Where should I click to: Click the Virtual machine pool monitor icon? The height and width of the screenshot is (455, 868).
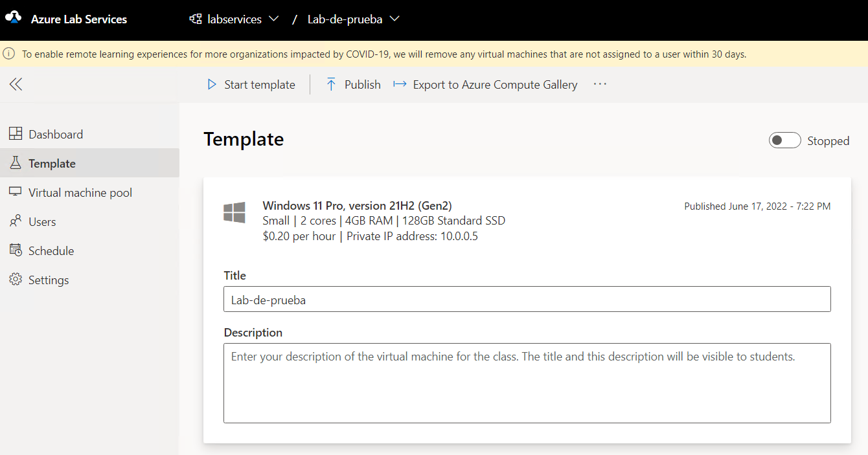point(16,192)
